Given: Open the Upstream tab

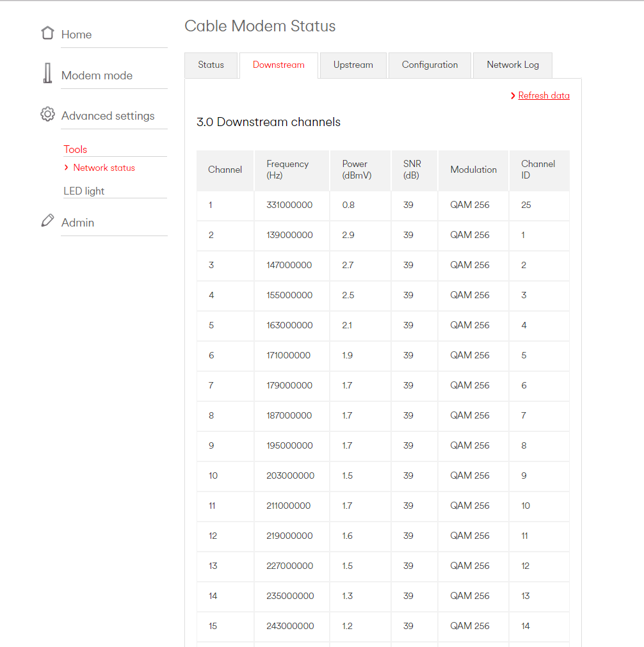Looking at the screenshot, I should [x=353, y=65].
